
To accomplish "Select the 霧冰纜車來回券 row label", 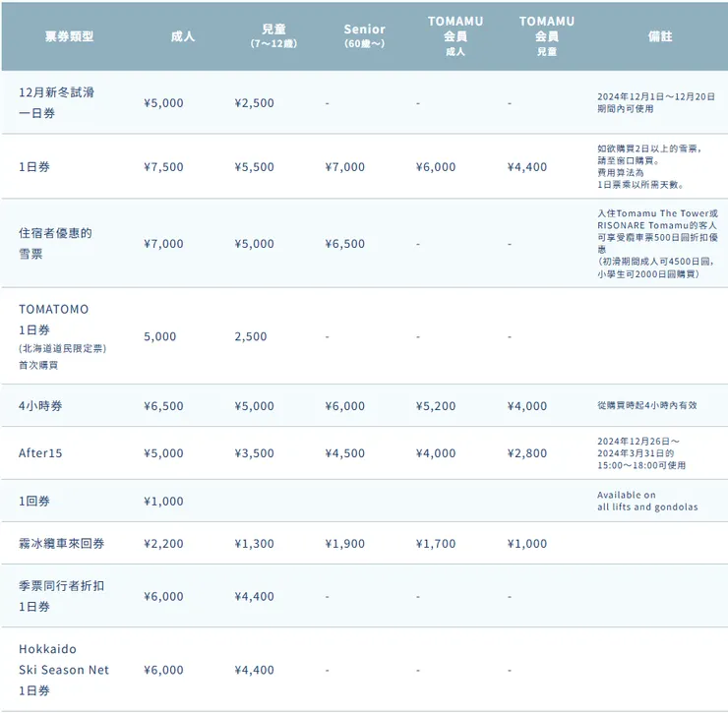I will pos(61,544).
